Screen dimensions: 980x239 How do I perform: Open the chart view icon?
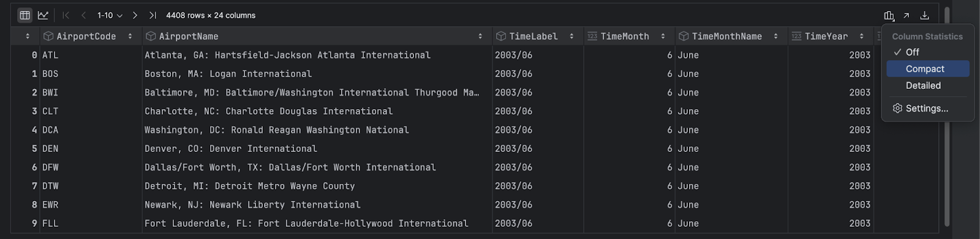pos(43,15)
